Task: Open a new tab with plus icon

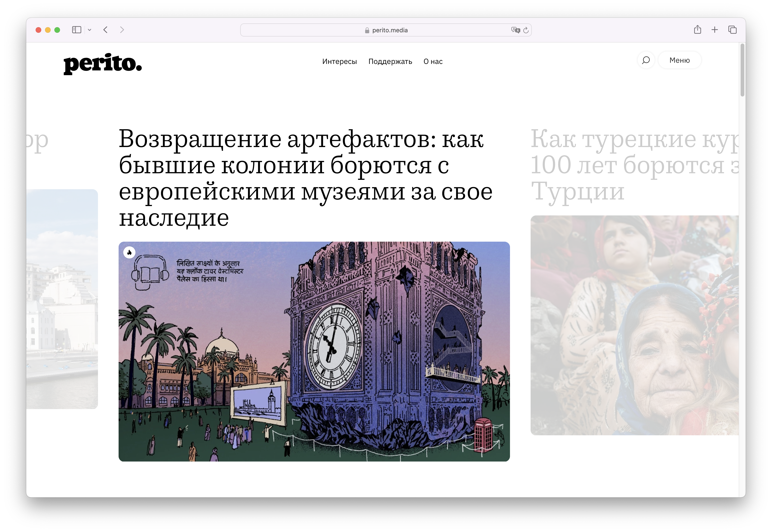Action: 715,30
